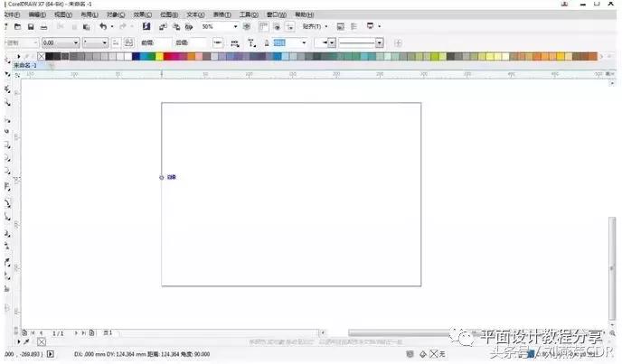Switch to the 未命名-1 document tab
Image resolution: width=622 pixels, height=364 pixels.
click(x=25, y=65)
